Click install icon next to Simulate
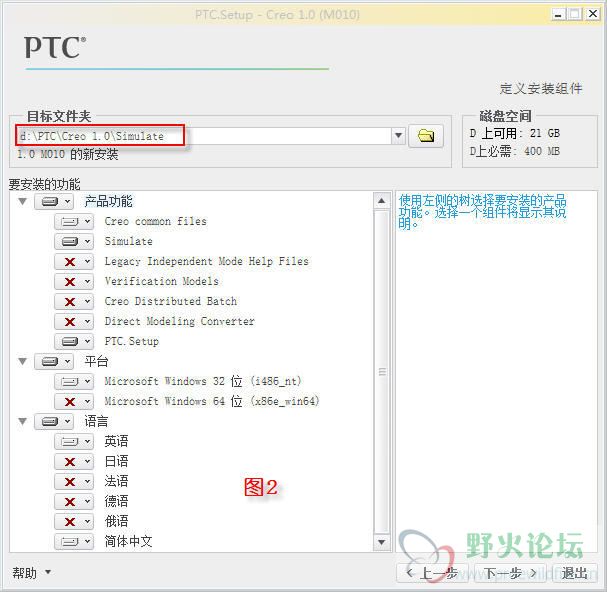 click(x=70, y=242)
